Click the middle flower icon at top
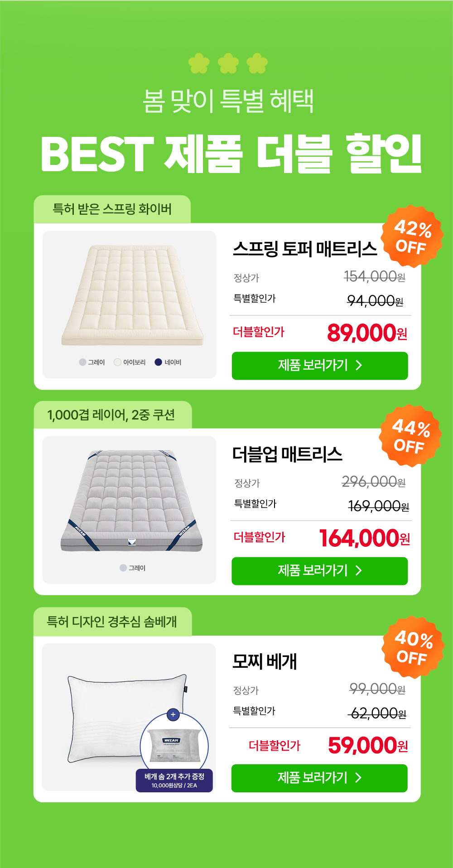The image size is (453, 868). (x=228, y=63)
